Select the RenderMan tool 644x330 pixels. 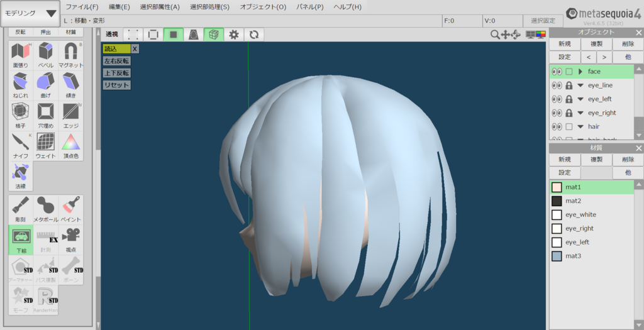[x=45, y=300]
